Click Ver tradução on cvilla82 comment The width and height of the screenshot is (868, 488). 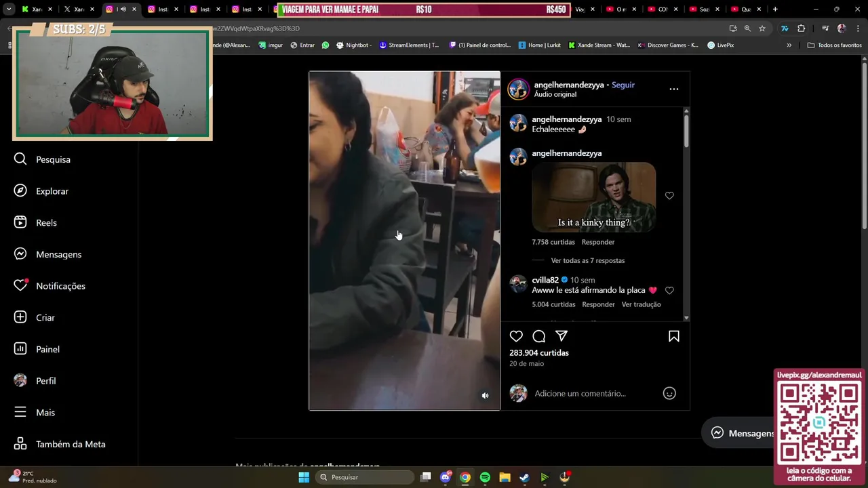point(641,304)
